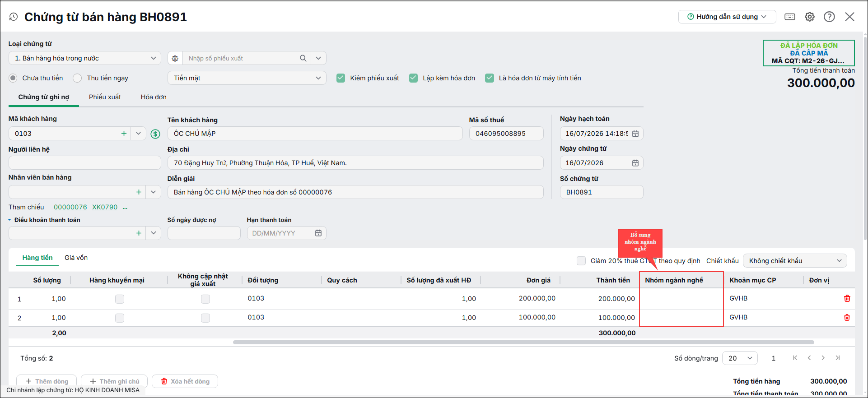
Task: Open calendar for Hạn thanh toán
Action: [x=318, y=233]
